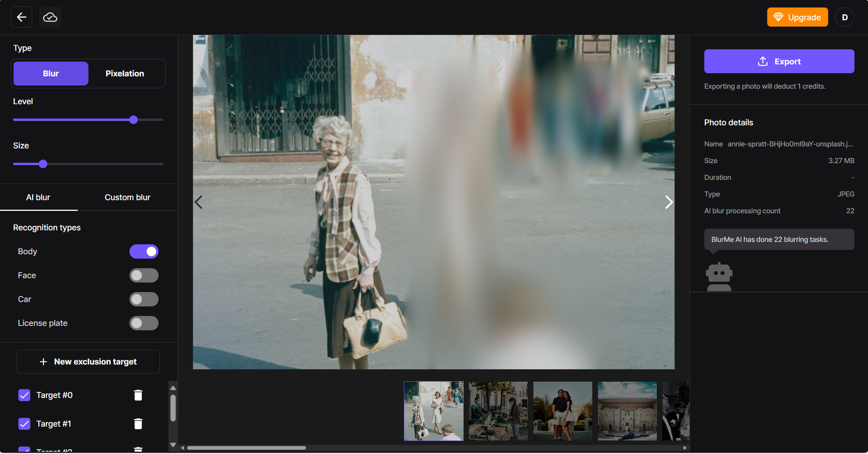
Task: Enable the Car recognition switch
Action: coord(144,299)
